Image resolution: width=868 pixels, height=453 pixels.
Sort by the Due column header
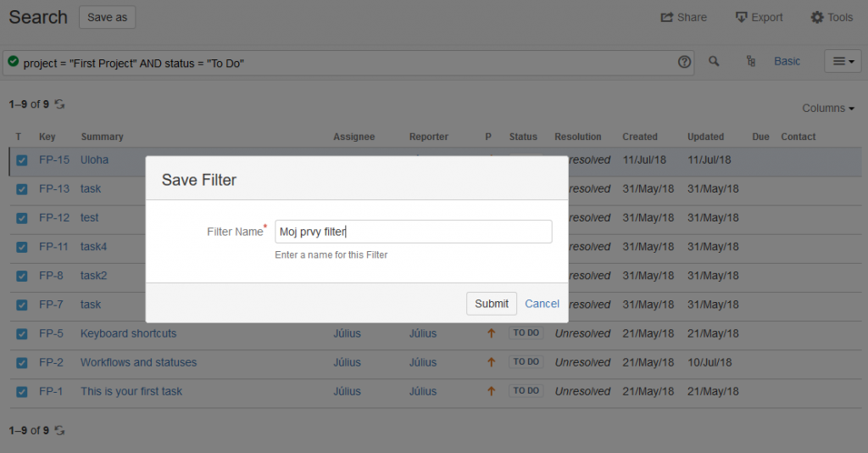click(x=760, y=137)
